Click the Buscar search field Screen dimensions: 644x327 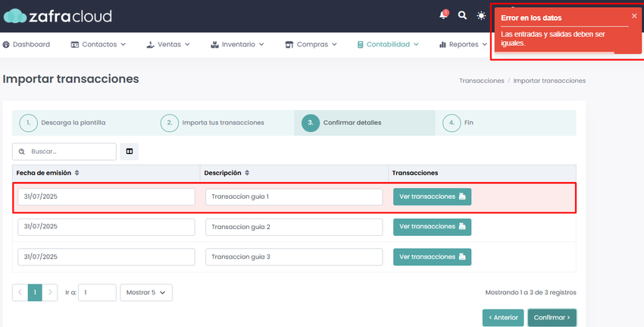64,152
